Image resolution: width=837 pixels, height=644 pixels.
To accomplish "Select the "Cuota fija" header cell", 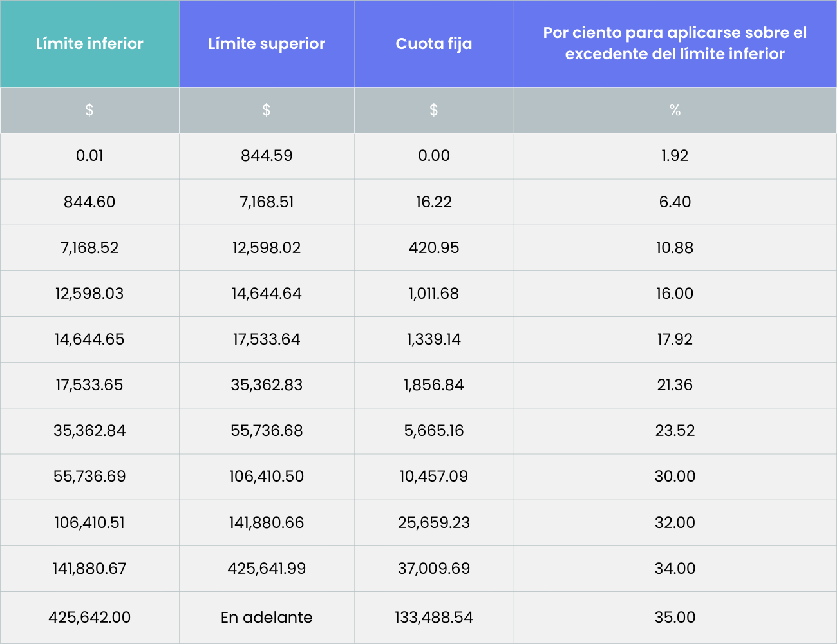I will [x=434, y=44].
